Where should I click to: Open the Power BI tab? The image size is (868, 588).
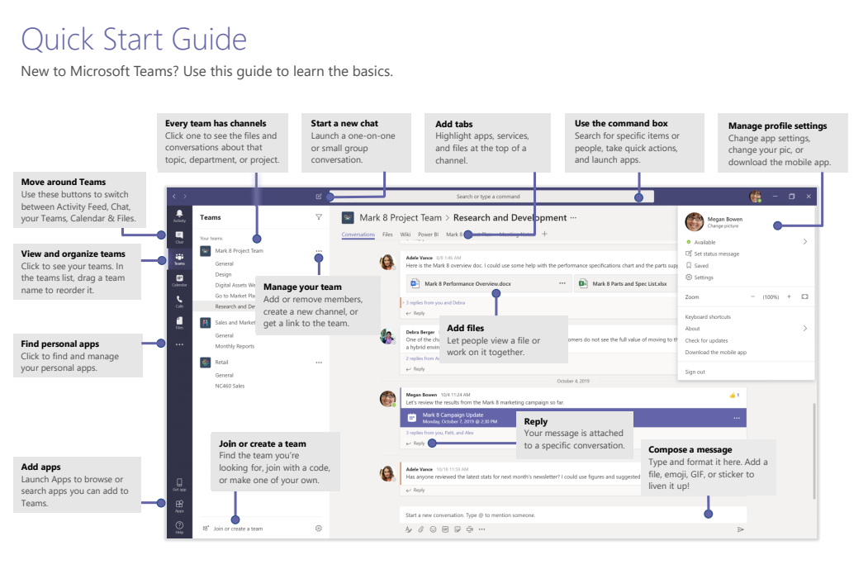pos(428,235)
